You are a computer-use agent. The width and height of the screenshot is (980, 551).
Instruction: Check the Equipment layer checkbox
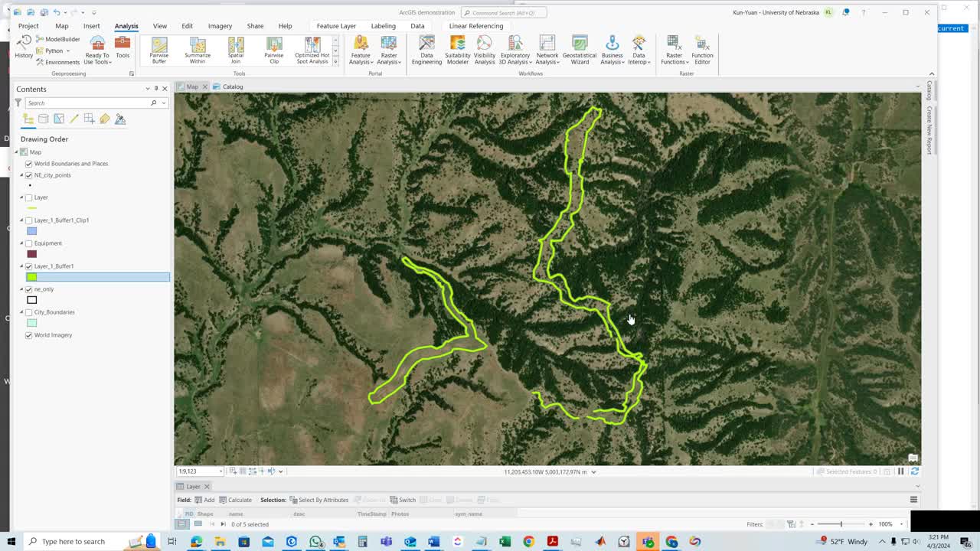pos(29,243)
